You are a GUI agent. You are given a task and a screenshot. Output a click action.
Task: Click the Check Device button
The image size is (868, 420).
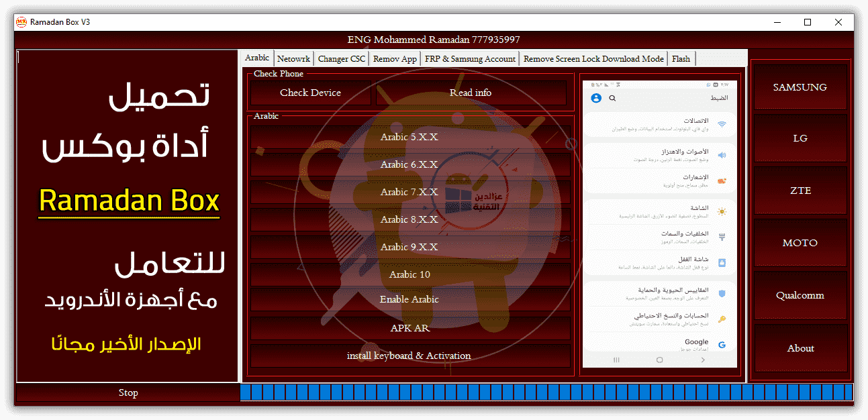[310, 93]
